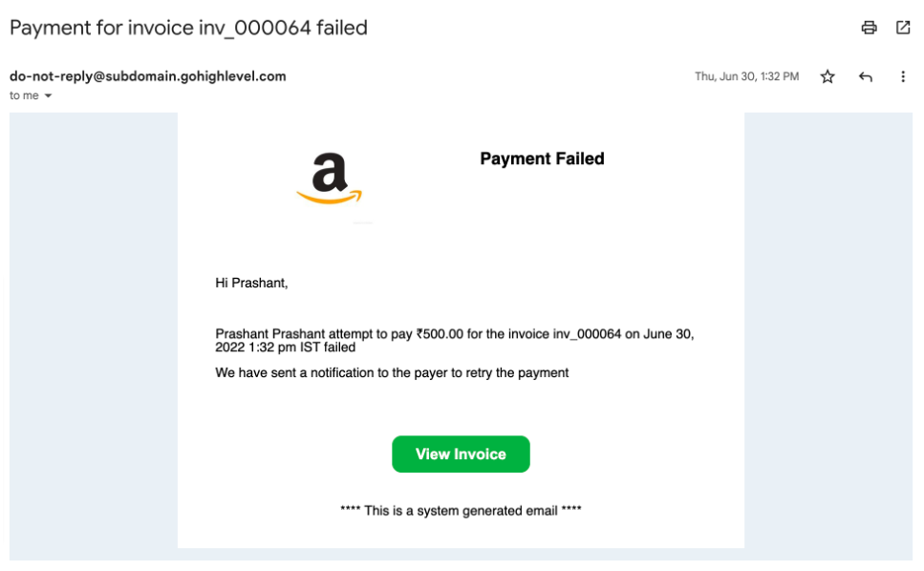
Task: Click the green View Invoice button
Action: [461, 455]
